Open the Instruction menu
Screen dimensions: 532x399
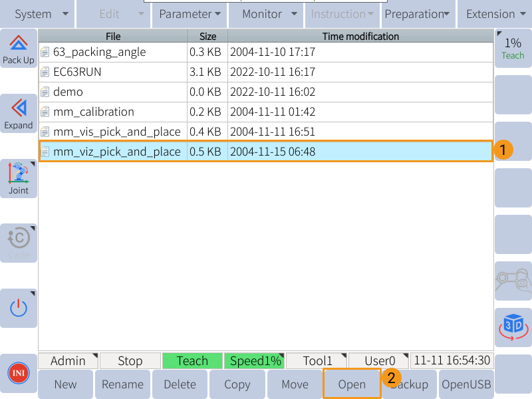[342, 14]
